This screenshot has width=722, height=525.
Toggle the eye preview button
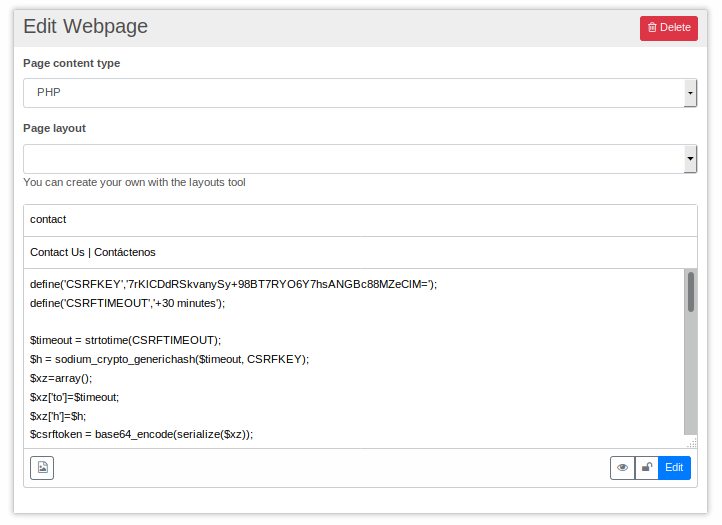click(x=622, y=468)
